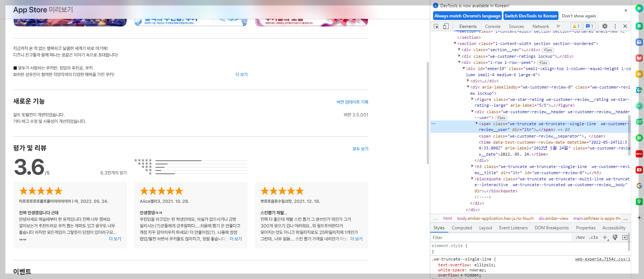
Task: Expand first 2022. 05. 24. review 더 보기
Action: pos(115,239)
